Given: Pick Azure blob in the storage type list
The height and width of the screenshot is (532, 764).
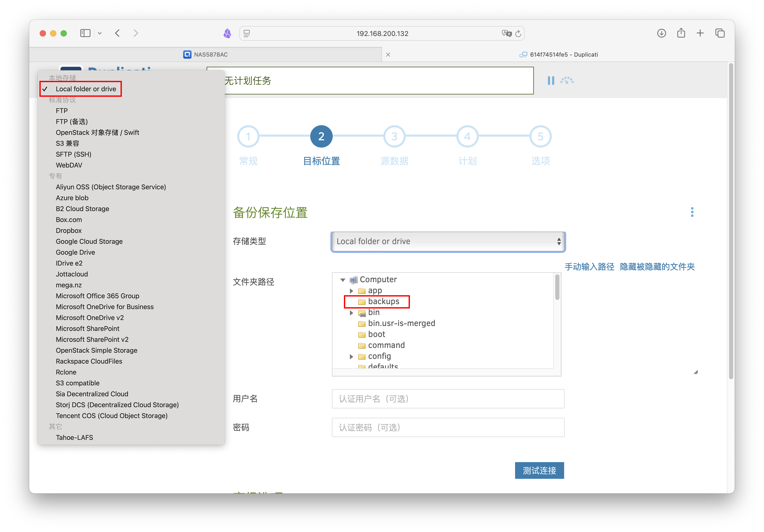Looking at the screenshot, I should point(72,198).
